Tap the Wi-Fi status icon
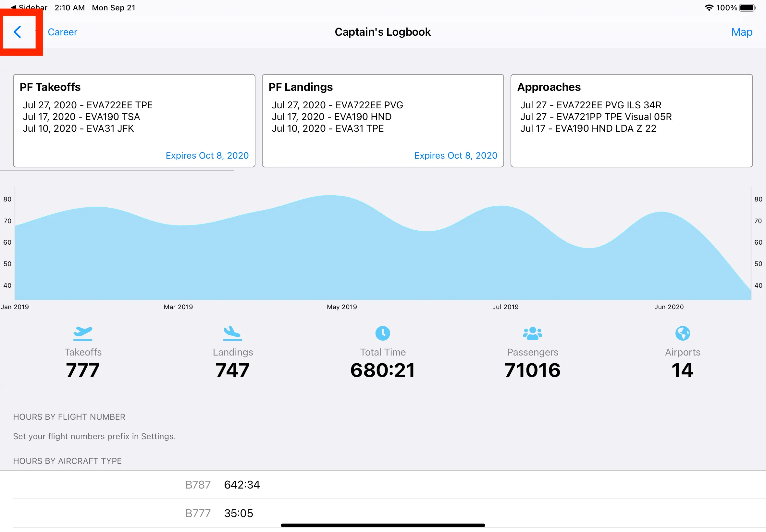 click(709, 8)
